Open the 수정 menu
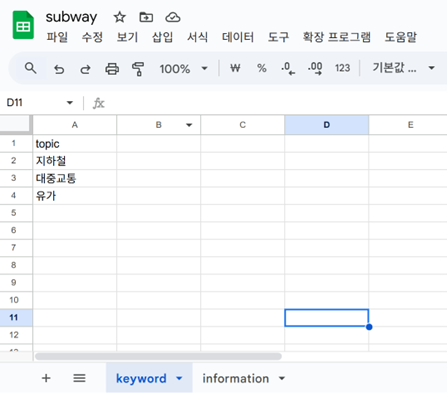 [x=92, y=37]
